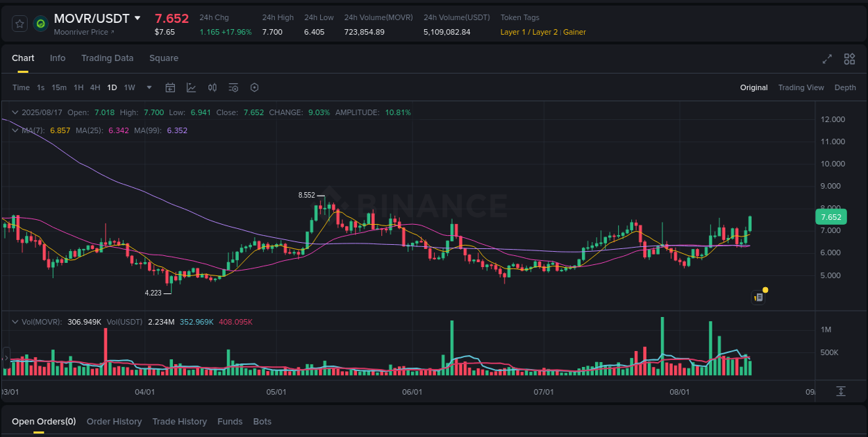Open the Order History tab
Screen dimensions: 868x437
(114, 421)
